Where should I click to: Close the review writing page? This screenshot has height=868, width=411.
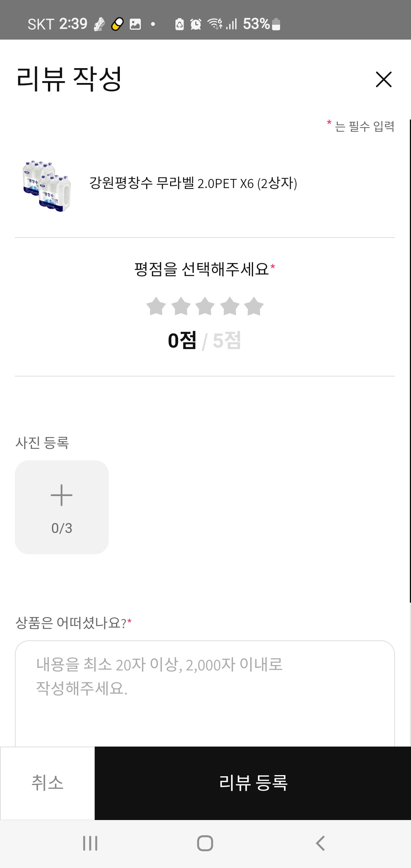click(x=383, y=80)
